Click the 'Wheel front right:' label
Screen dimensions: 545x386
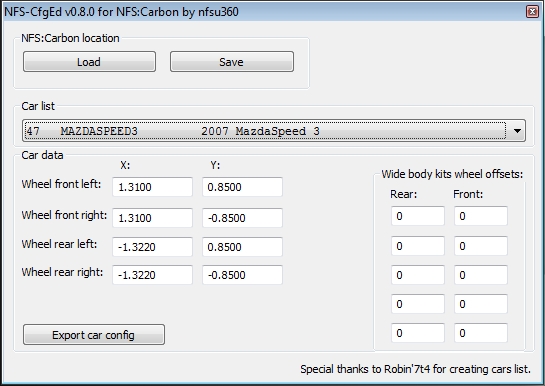(64, 215)
